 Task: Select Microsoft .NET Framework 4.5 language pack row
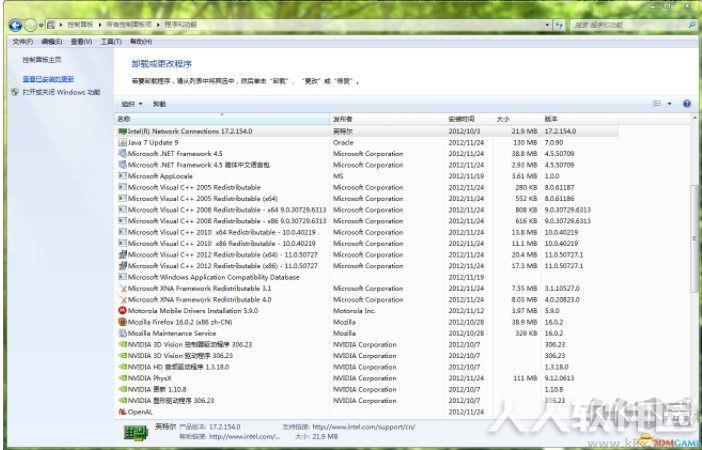pyautogui.click(x=366, y=165)
